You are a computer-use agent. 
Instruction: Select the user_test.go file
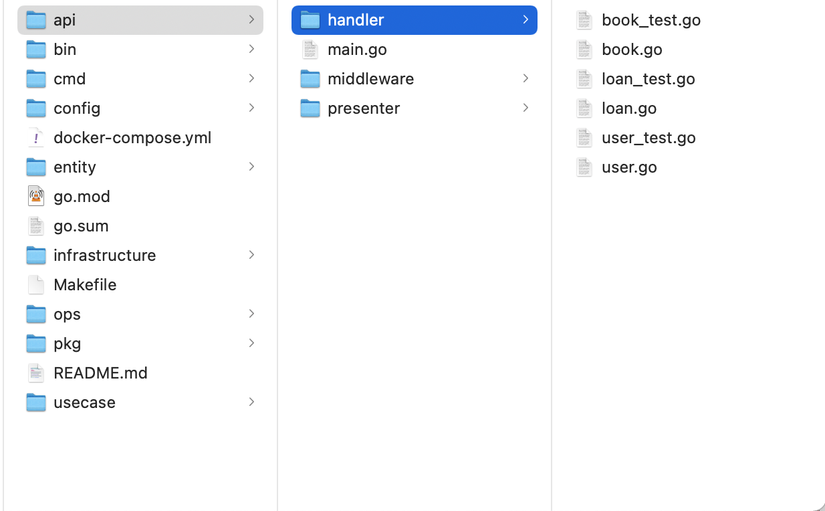(648, 138)
